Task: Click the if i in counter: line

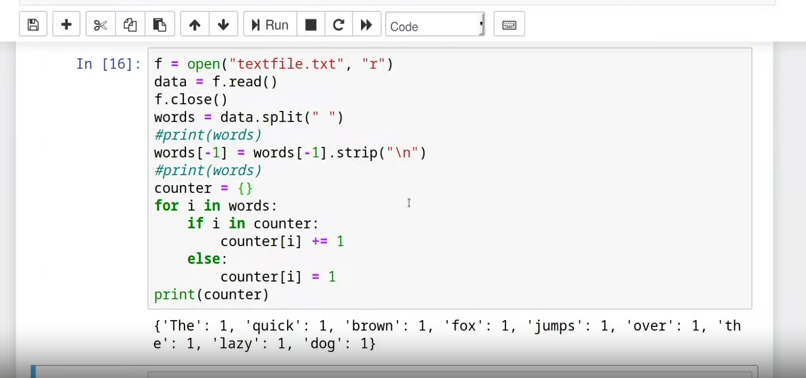Action: [253, 223]
